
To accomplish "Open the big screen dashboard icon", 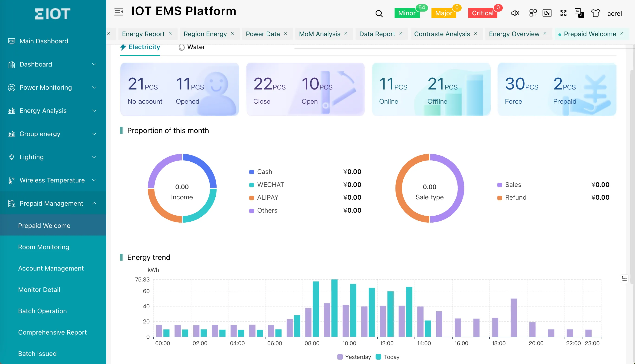I will click(x=547, y=13).
